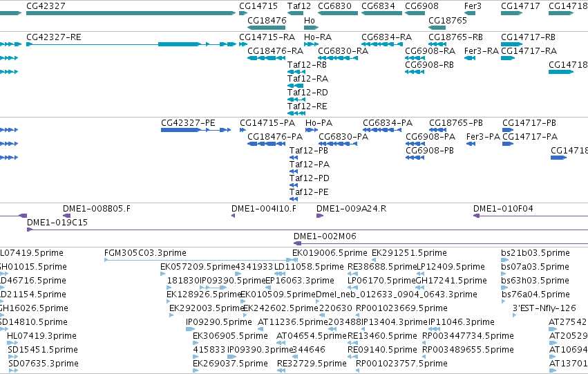Select the CG6830 gene bar
The height and width of the screenshot is (374, 588).
(338, 13)
